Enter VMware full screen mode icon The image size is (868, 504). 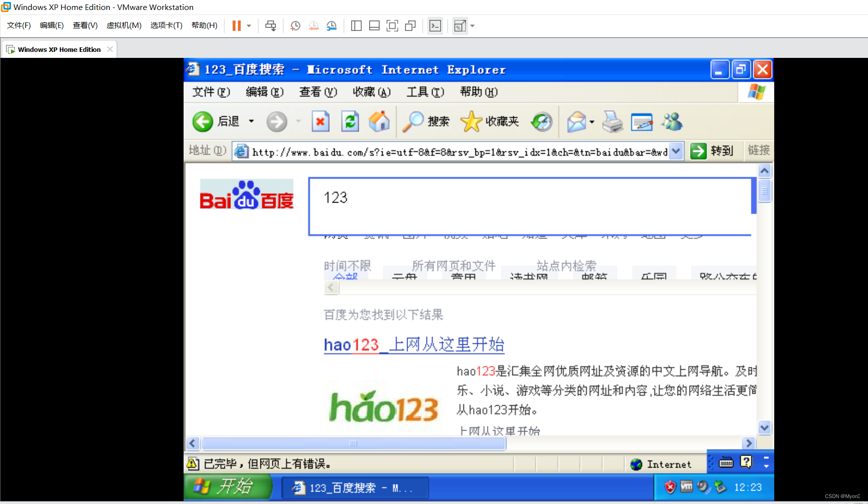[x=393, y=26]
